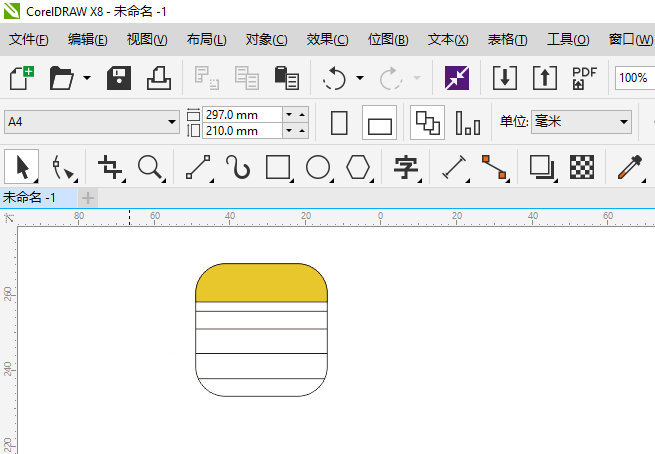
Task: Decrease page height with down stepper
Action: tap(289, 131)
